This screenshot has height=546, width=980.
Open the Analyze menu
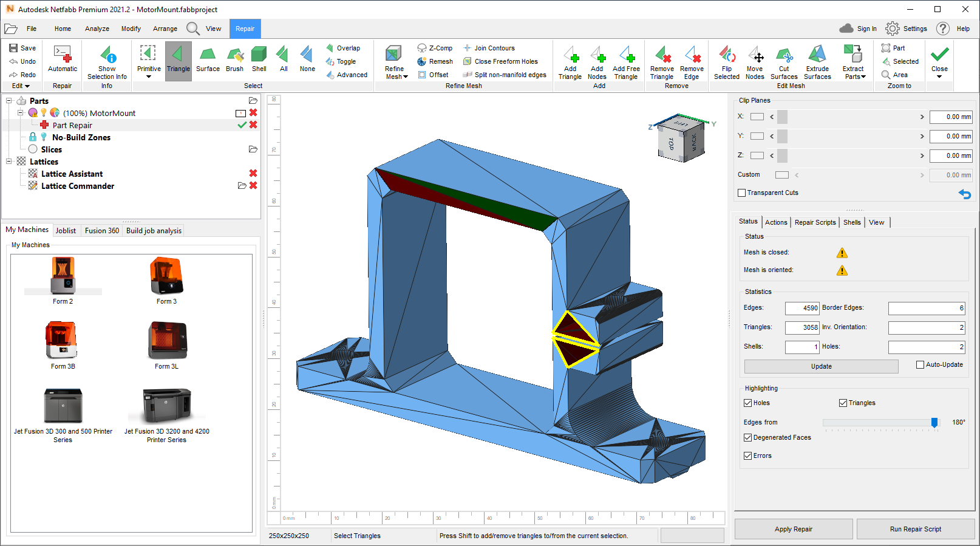click(97, 29)
